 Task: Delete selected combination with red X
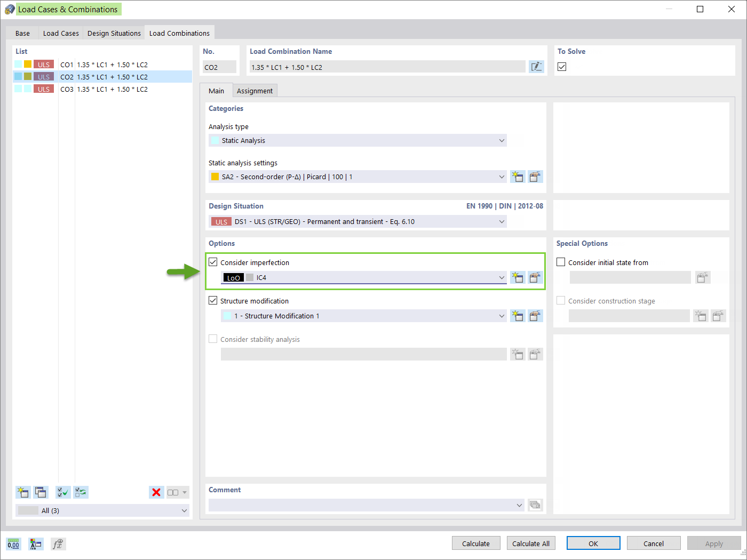pyautogui.click(x=156, y=492)
